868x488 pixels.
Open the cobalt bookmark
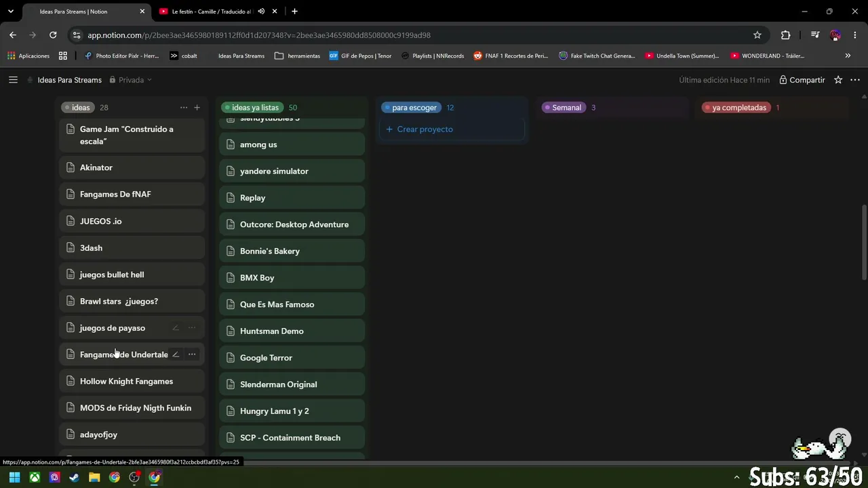click(x=184, y=56)
